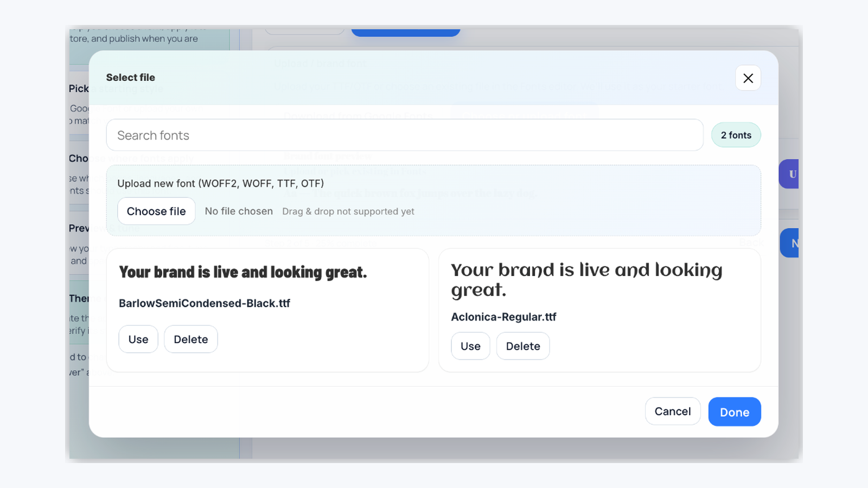Screen dimensions: 868x488
Task: Use the BarlowSemiCondensed-Black font
Action: (138, 339)
